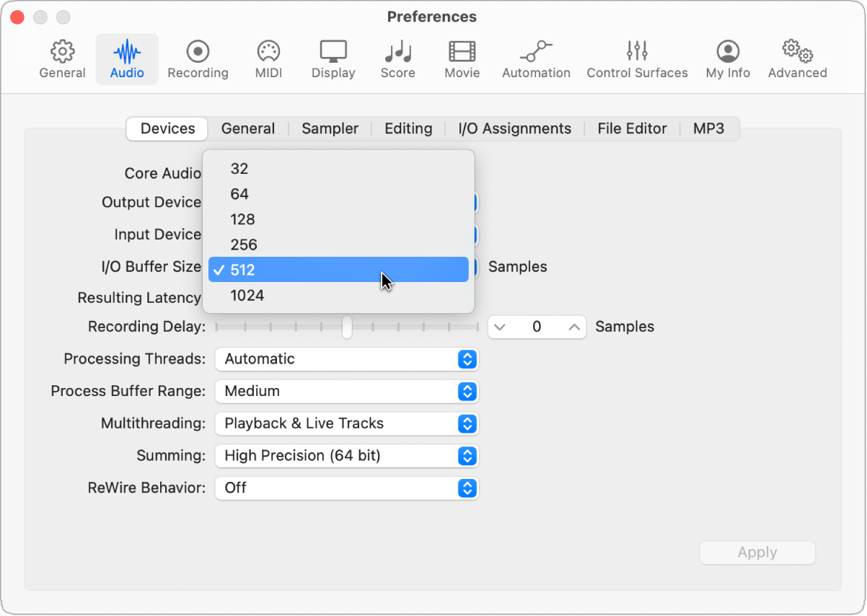The width and height of the screenshot is (867, 616).
Task: Open Advanced preferences gears icon
Action: [797, 59]
